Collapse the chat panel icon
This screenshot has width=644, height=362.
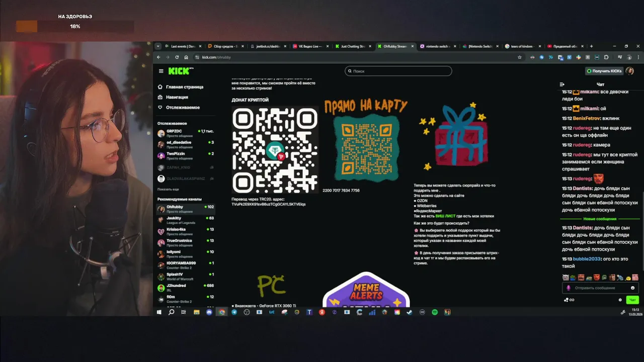562,84
